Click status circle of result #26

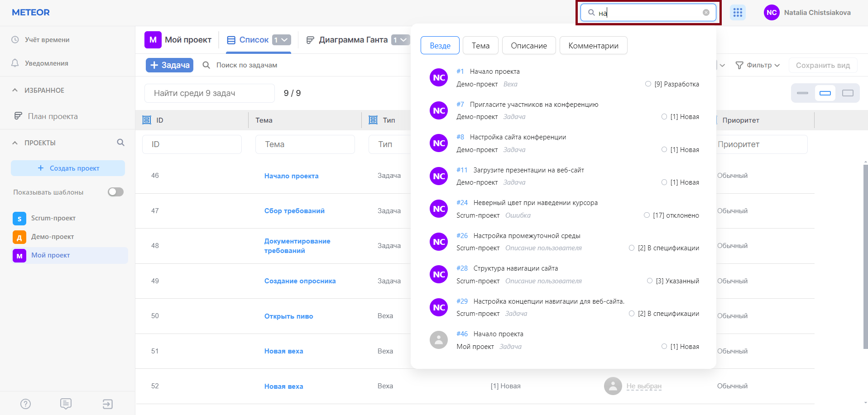pyautogui.click(x=632, y=248)
